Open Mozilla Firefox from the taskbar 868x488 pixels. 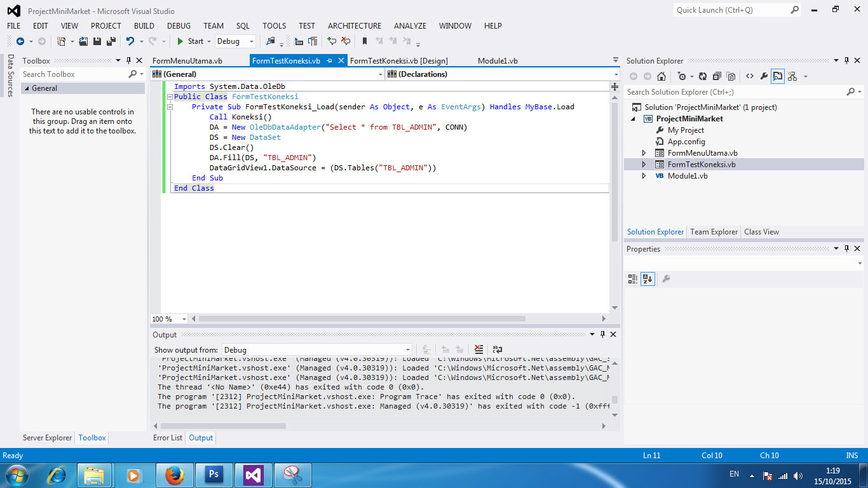174,474
